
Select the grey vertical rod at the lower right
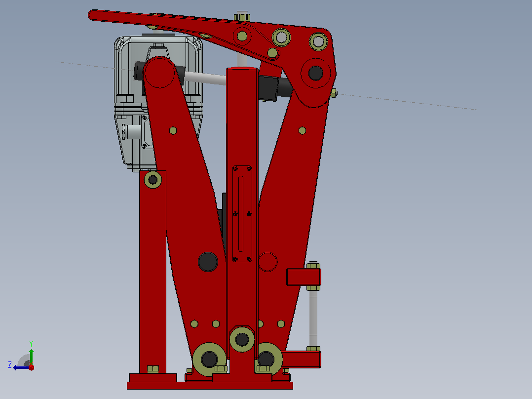tap(313, 318)
